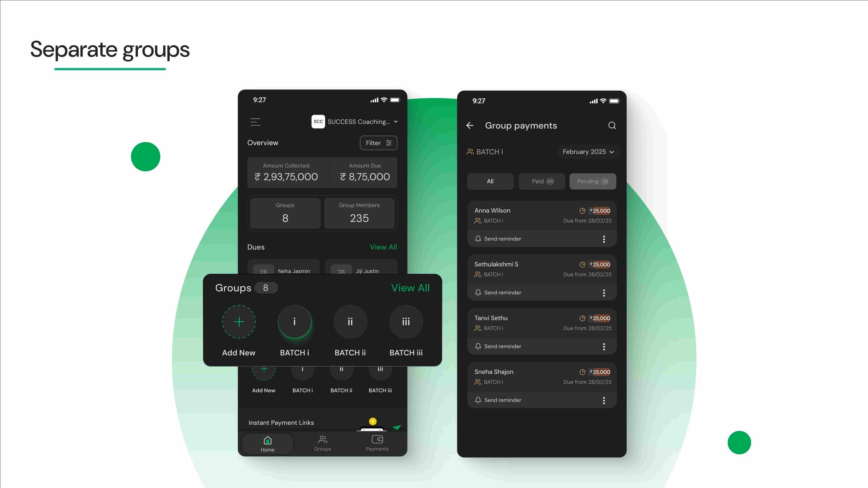Tap the three-dot menu icon for Tanvi Sethu

[x=603, y=346]
